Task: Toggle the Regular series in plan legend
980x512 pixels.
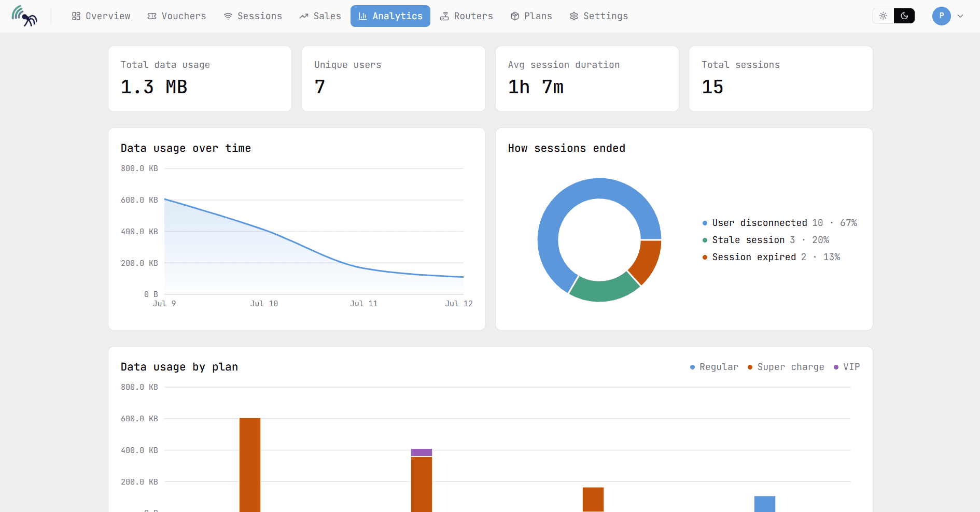Action: tap(714, 367)
